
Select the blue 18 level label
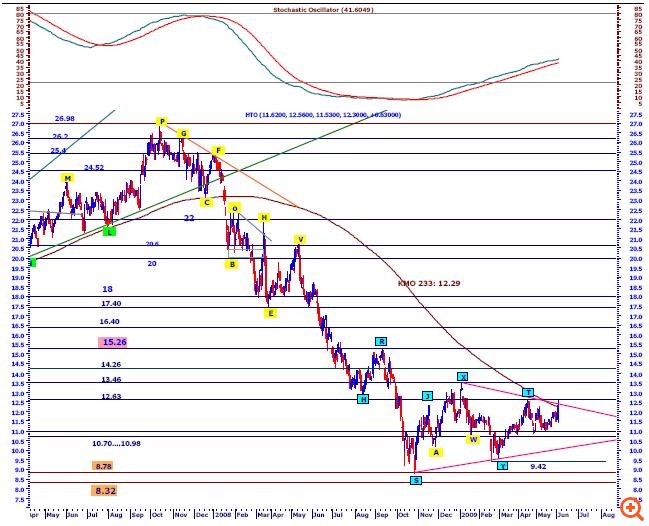(x=107, y=289)
